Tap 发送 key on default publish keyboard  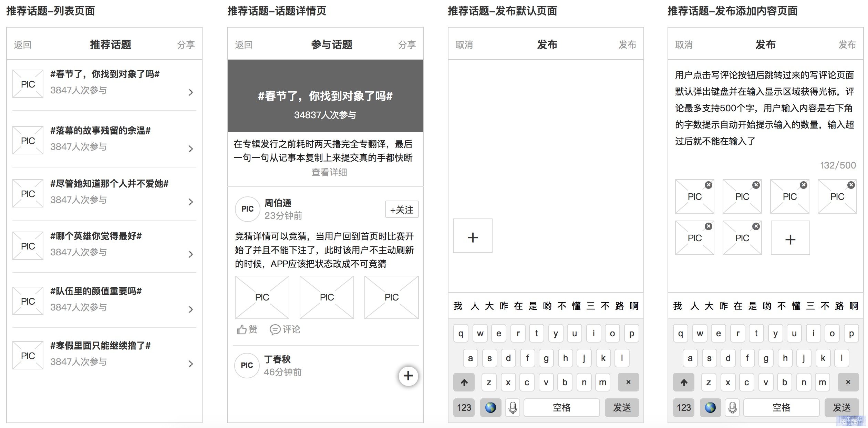pos(622,408)
